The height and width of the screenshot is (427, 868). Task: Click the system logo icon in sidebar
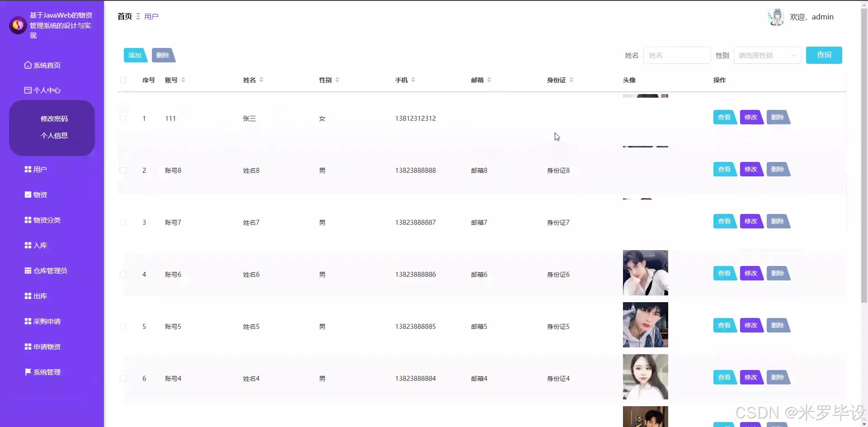tap(18, 25)
